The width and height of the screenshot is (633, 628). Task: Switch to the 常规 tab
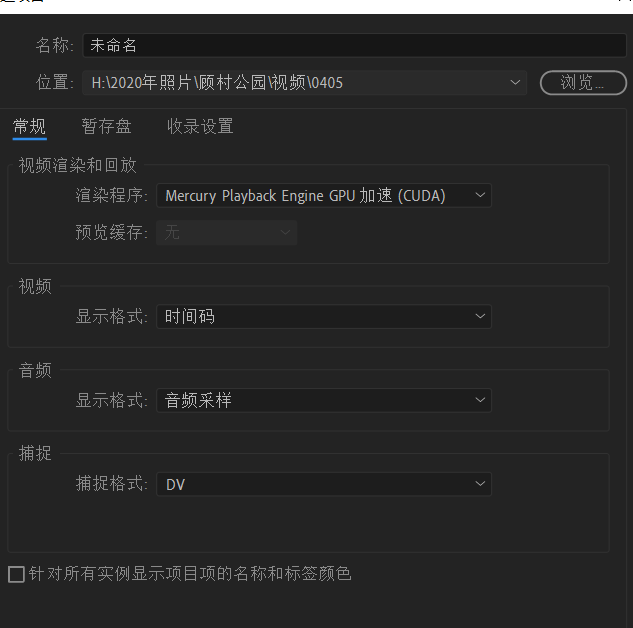click(x=29, y=126)
